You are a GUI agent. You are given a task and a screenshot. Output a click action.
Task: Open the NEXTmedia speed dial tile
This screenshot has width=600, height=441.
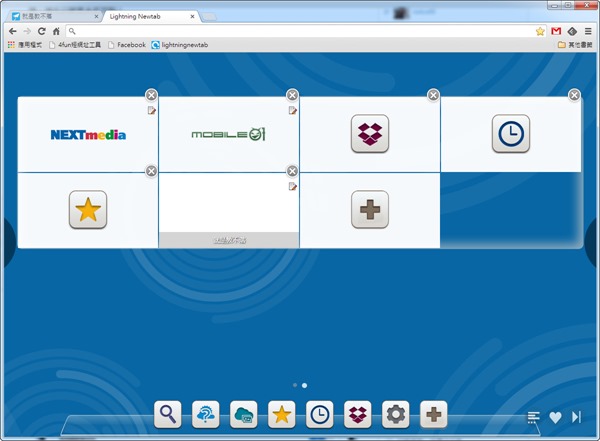88,134
